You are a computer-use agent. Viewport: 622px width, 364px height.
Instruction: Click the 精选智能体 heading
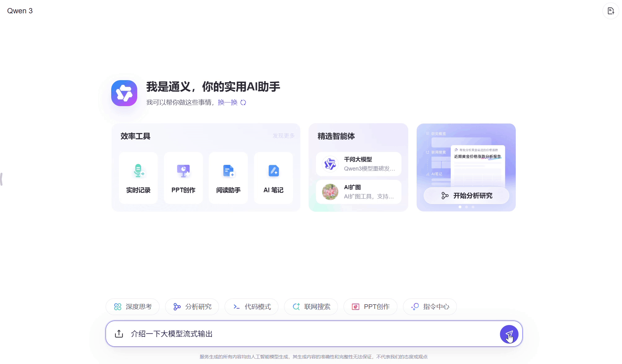click(336, 136)
